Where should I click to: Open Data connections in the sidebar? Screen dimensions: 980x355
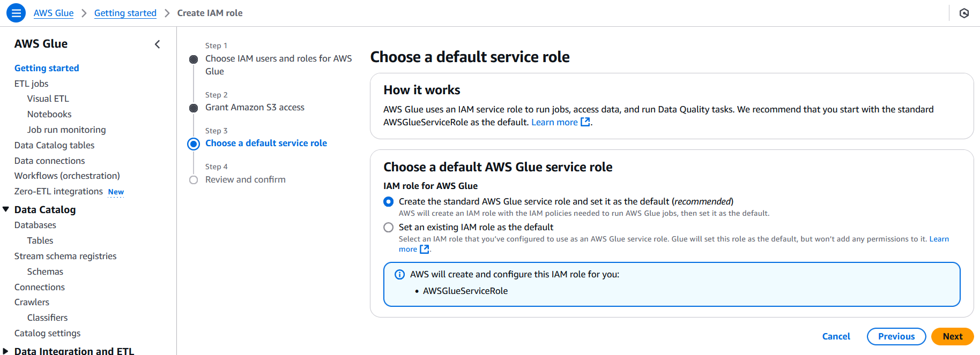tap(49, 161)
